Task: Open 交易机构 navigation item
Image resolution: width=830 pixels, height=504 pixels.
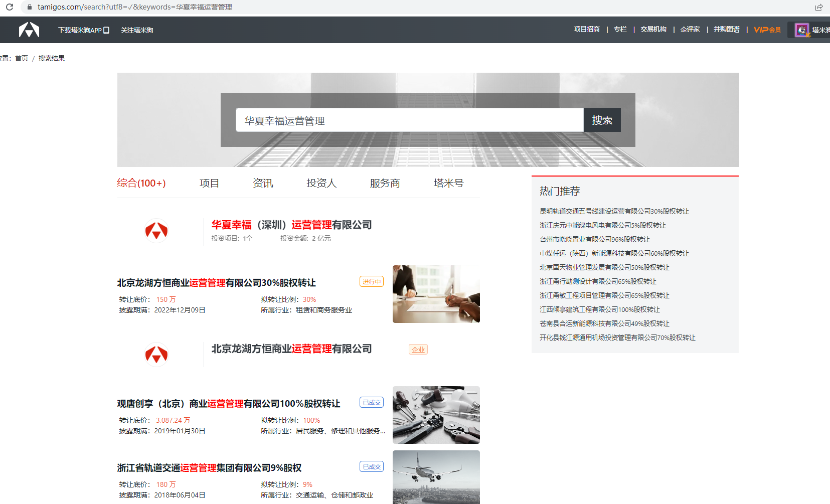Action: 653,30
